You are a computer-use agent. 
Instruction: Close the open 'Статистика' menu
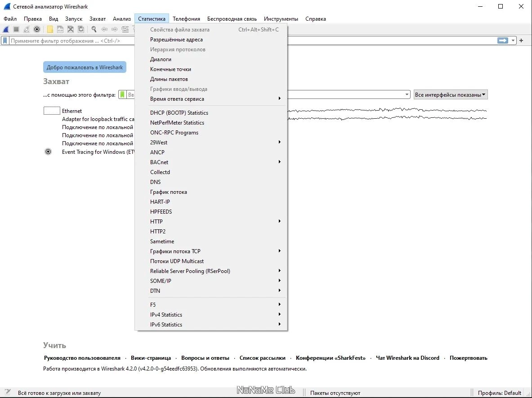(152, 18)
